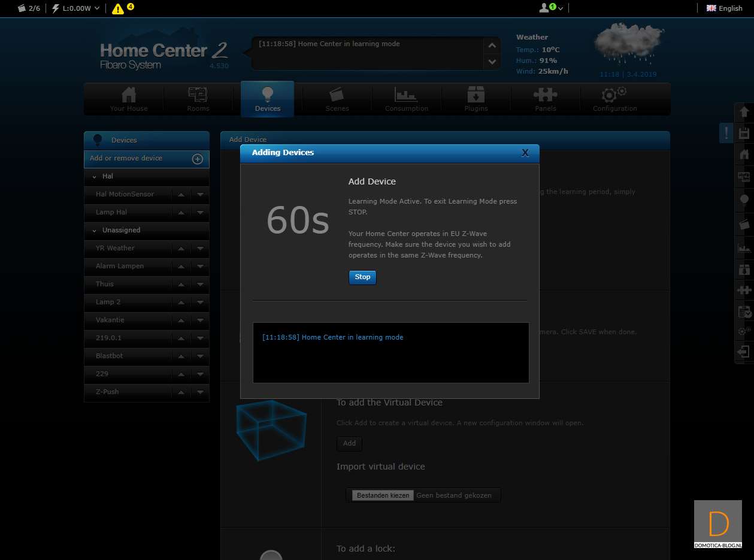Open the Your House tab

pyautogui.click(x=129, y=99)
